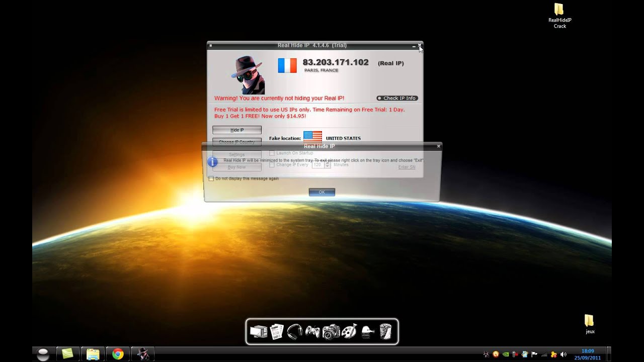Open Check IP Info
Image resolution: width=644 pixels, height=362 pixels.
tap(397, 98)
